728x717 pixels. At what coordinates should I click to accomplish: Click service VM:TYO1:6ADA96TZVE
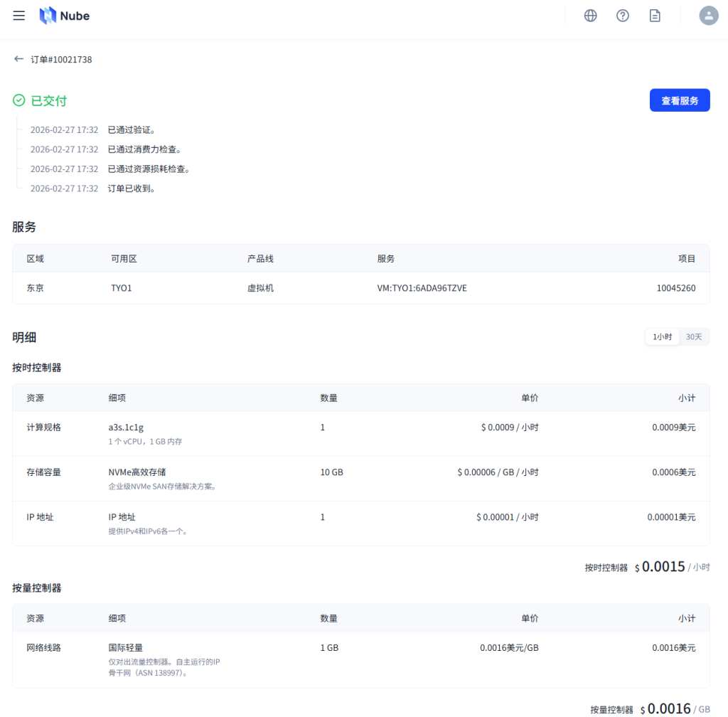click(422, 288)
